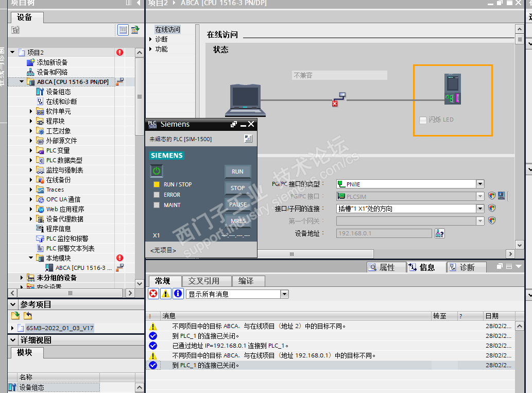This screenshot has width=532, height=393.
Task: Select the 编译 tab
Action: (249, 281)
